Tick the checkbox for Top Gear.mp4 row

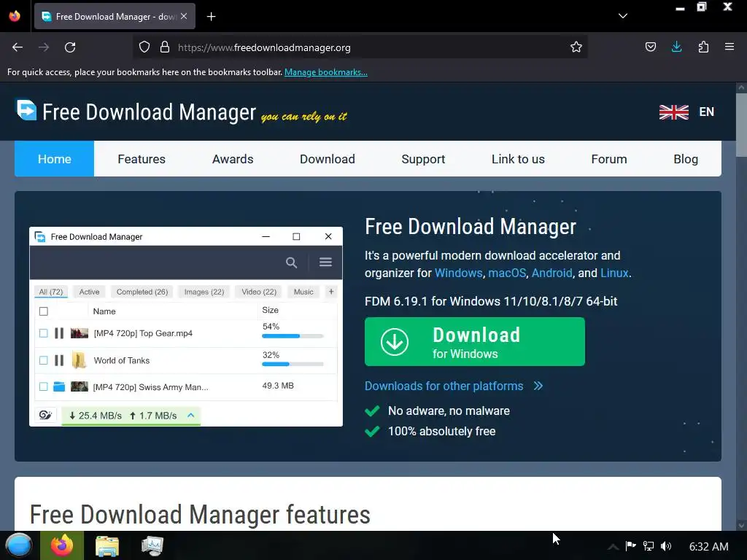click(x=43, y=332)
